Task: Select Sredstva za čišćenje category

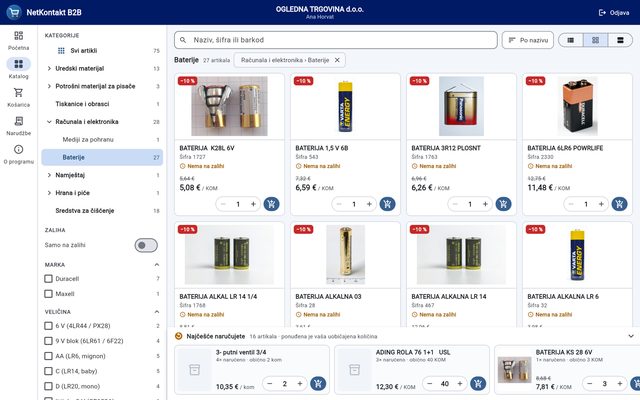Action: click(102, 211)
